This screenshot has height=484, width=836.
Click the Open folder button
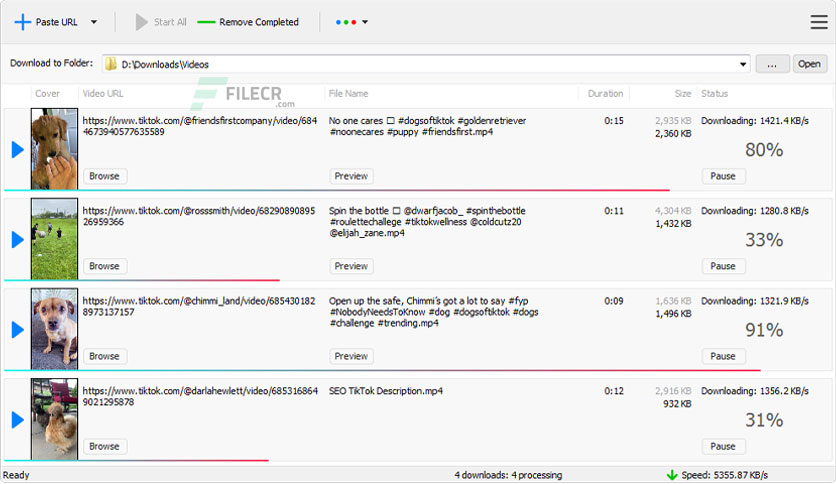tap(808, 64)
